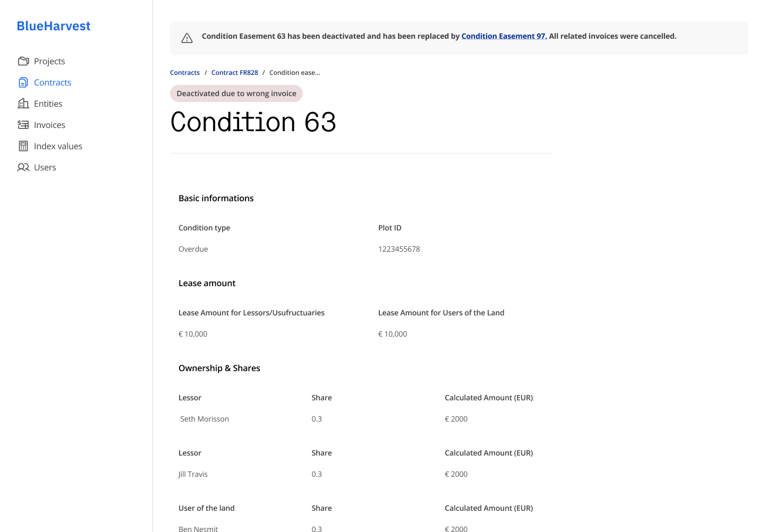Open the Projects menu item
This screenshot has height=532, width=765.
click(x=49, y=61)
